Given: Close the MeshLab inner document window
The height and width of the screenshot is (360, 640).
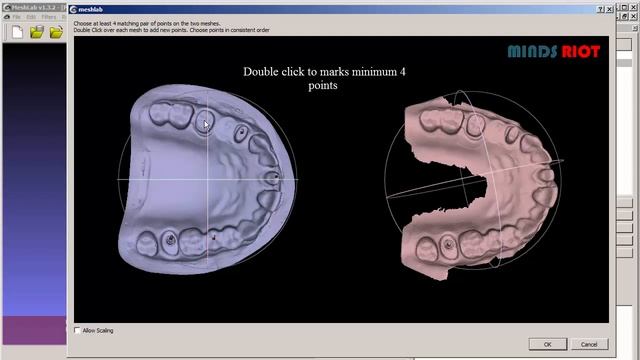Looking at the screenshot, I should [x=633, y=16].
